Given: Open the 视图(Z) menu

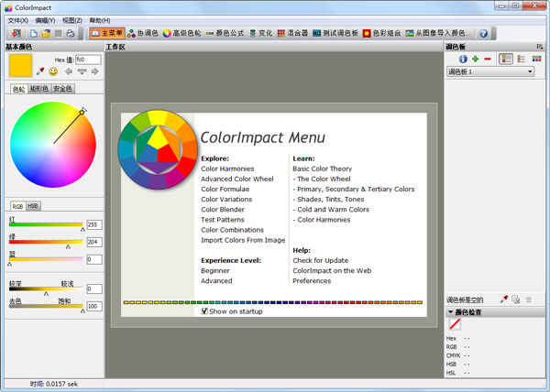Looking at the screenshot, I should [x=72, y=21].
